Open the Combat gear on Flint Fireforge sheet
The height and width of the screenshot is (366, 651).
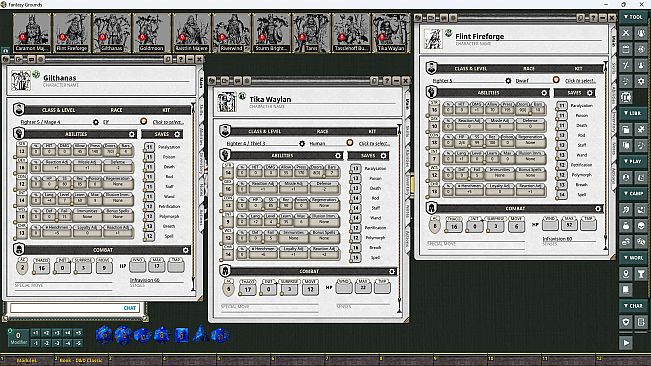(598, 209)
